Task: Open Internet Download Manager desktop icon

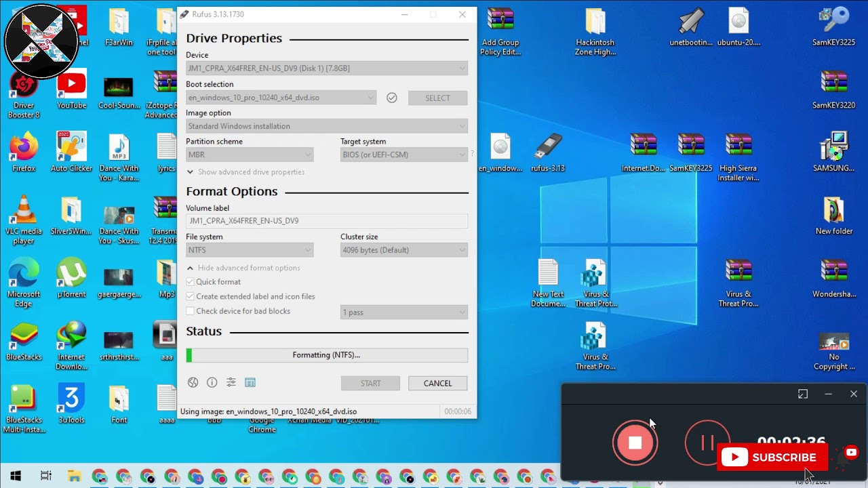Action: 71,346
